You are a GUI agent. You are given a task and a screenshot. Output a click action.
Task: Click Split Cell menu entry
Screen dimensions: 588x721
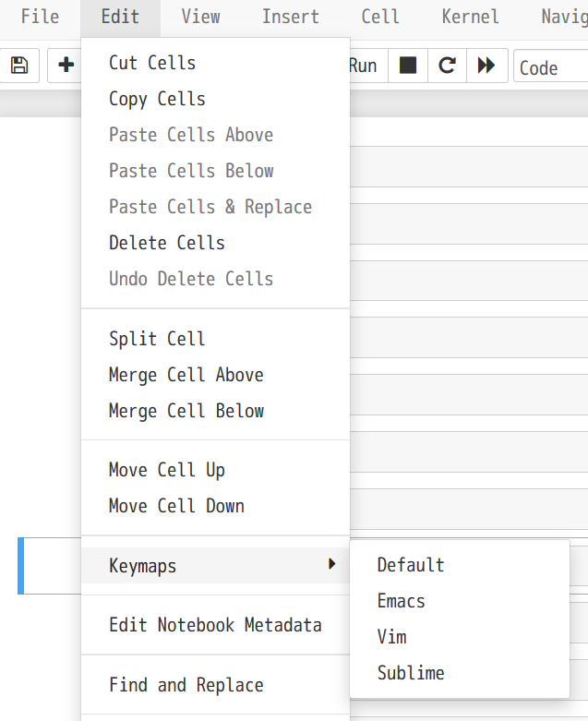(x=157, y=339)
